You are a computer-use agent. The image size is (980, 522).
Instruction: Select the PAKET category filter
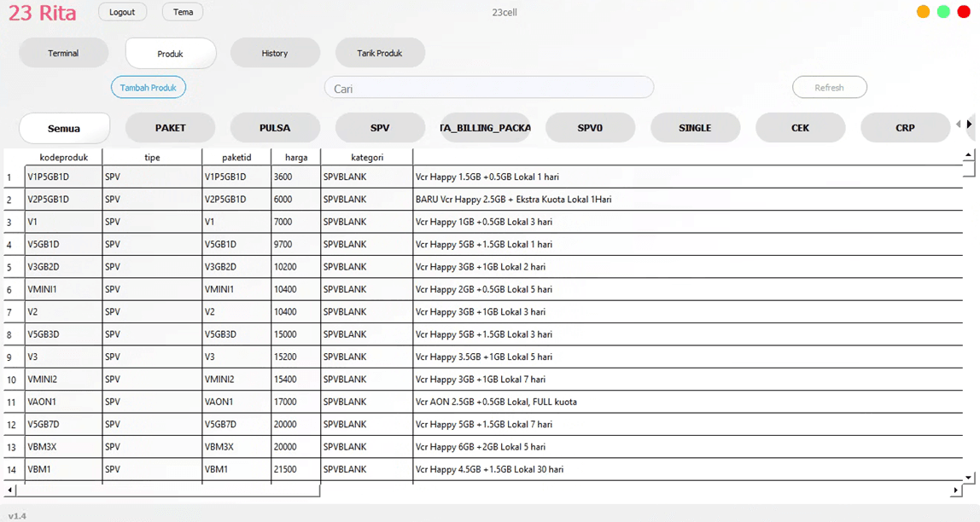(x=170, y=128)
